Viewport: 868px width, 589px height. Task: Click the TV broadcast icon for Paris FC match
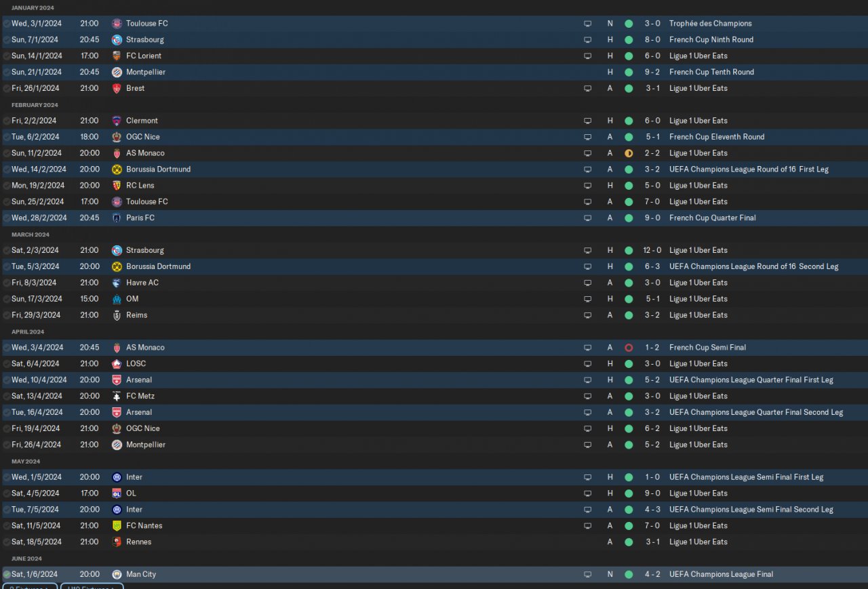click(588, 218)
